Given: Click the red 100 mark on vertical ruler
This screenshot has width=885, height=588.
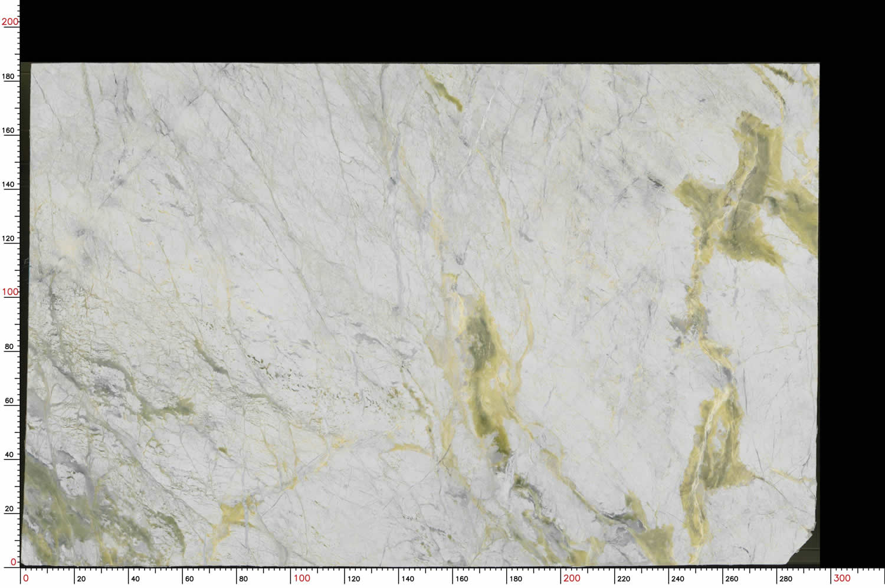Looking at the screenshot, I should click(x=9, y=292).
